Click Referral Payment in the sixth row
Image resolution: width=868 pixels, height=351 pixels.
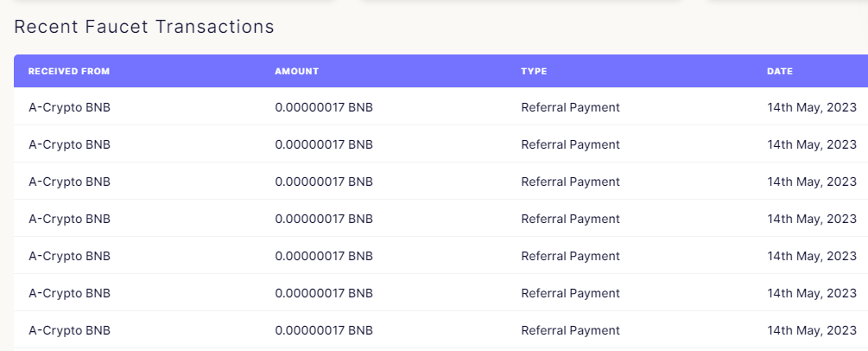pos(570,293)
